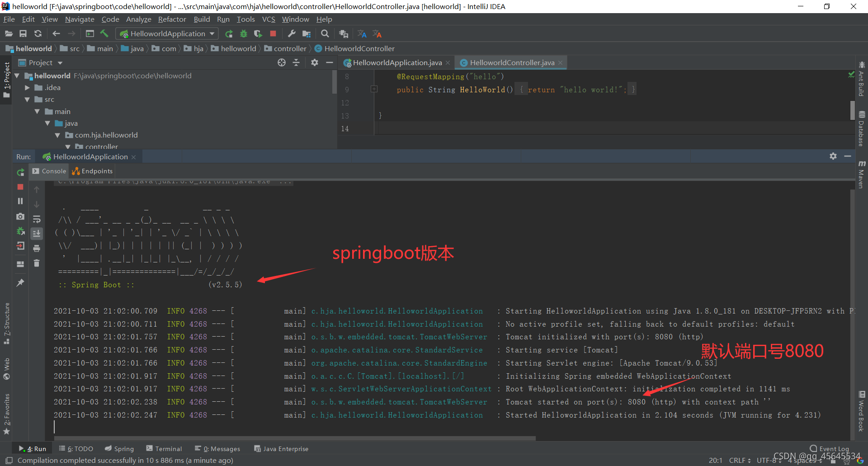Toggle the Database side panel
The height and width of the screenshot is (466, 868).
(862, 129)
